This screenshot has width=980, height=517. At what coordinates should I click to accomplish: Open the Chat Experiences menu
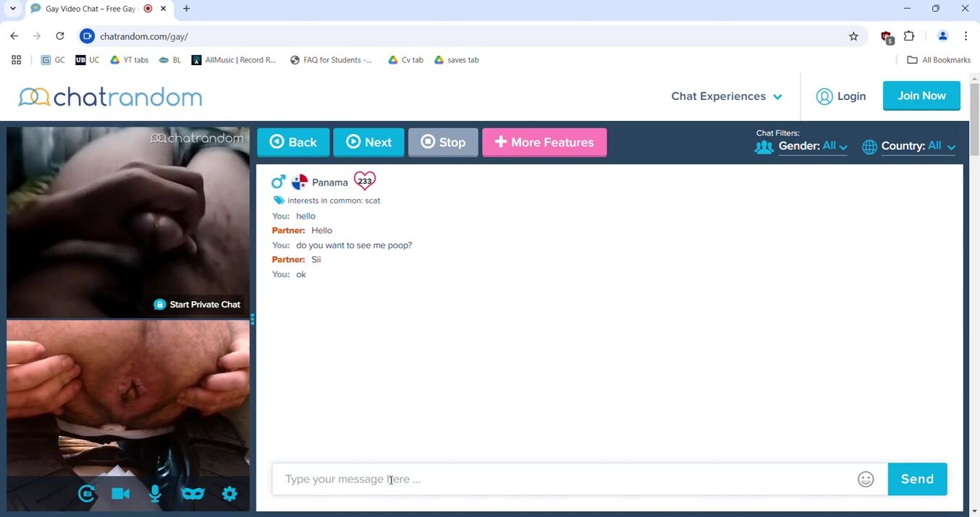coord(726,96)
